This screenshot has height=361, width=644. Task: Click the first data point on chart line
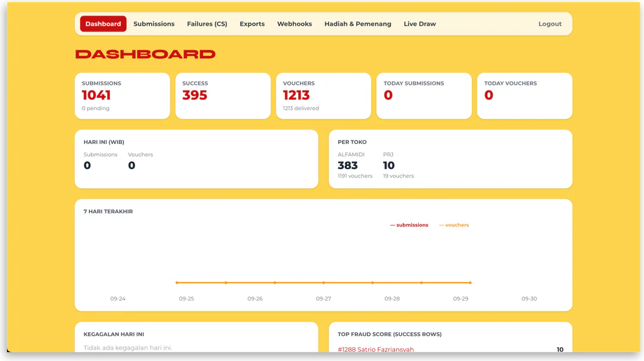pyautogui.click(x=177, y=283)
